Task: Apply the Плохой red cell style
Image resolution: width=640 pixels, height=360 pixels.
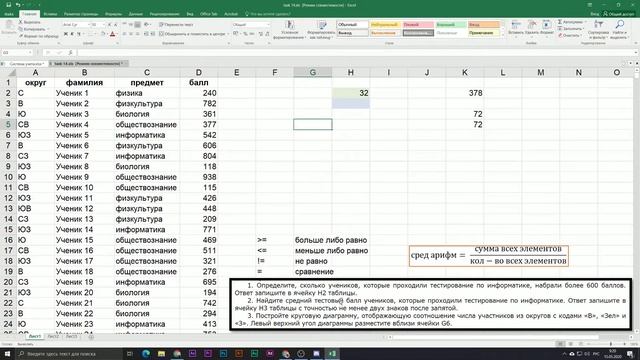Action: pyautogui.click(x=418, y=24)
